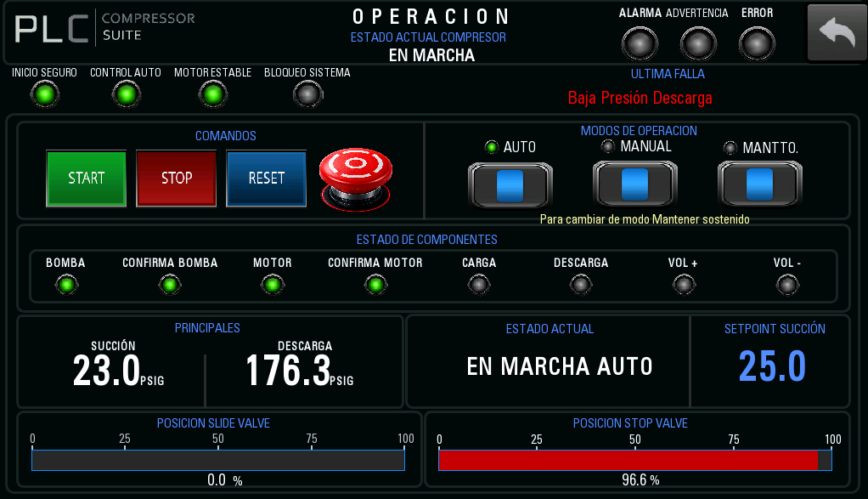Toggle the MANUAL mode rocker switch
Viewport: 868px width, 499px height.
click(x=635, y=184)
